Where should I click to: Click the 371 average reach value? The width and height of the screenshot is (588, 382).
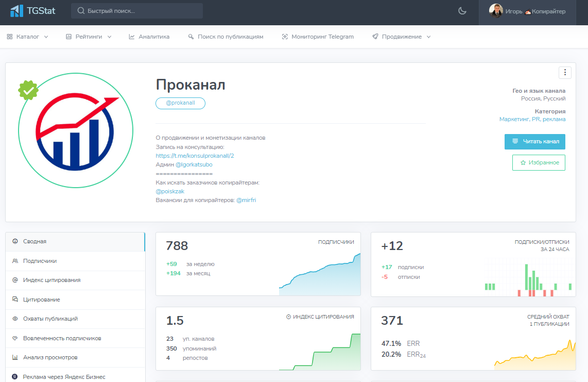(x=392, y=321)
